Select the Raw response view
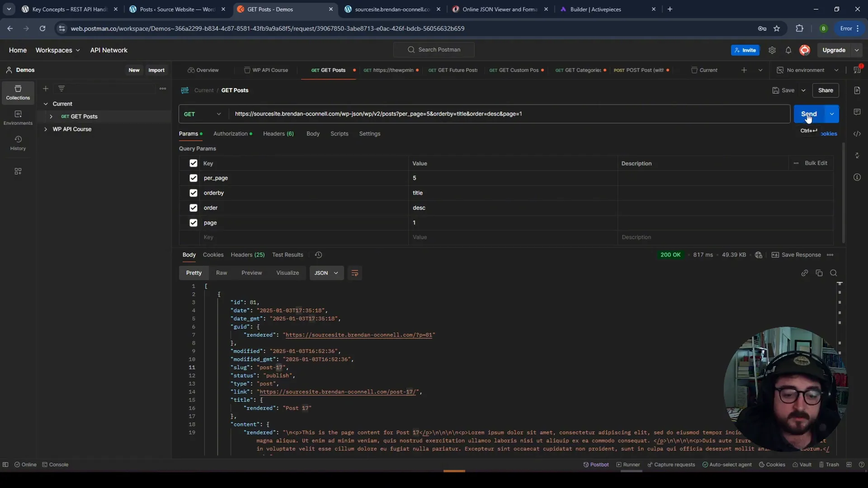This screenshot has height=488, width=868. point(222,273)
